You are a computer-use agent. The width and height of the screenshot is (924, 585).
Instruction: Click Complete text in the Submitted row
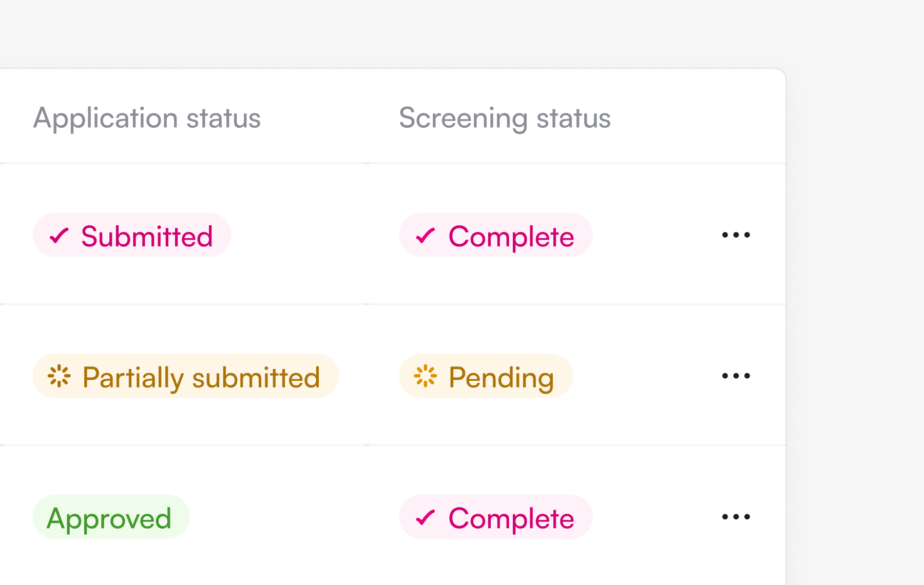[511, 237]
